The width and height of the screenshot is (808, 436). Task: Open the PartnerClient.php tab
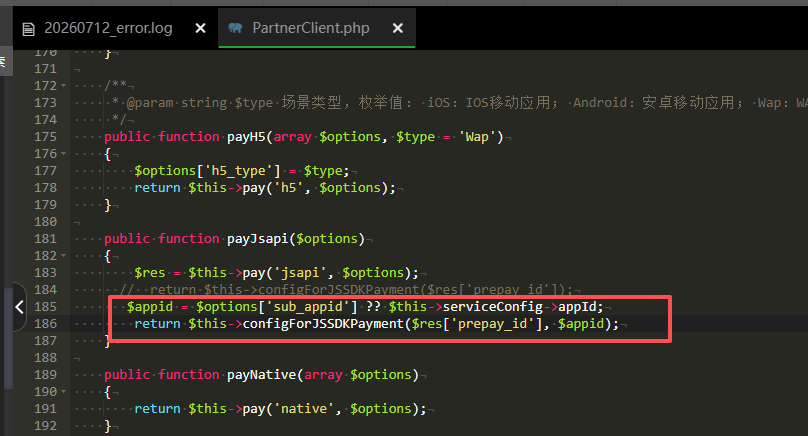311,28
